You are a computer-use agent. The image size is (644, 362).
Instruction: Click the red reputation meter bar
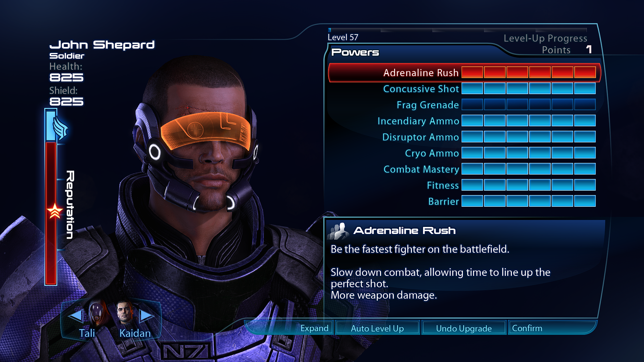click(x=51, y=213)
